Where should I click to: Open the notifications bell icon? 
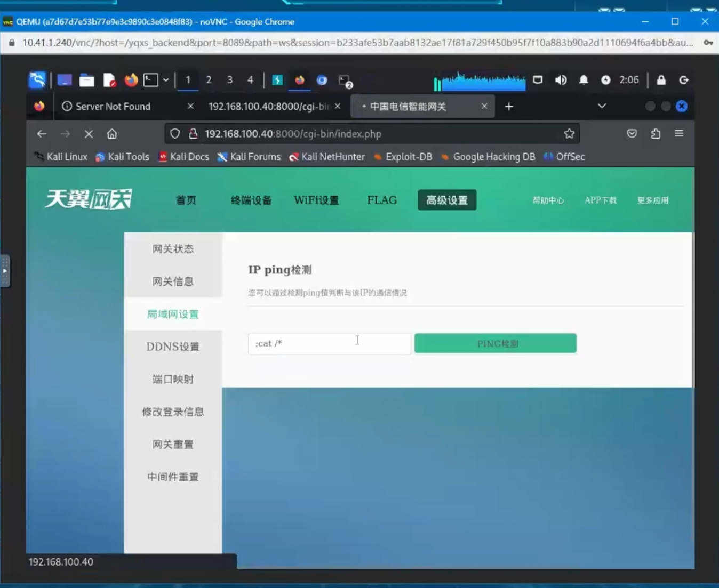pyautogui.click(x=584, y=80)
